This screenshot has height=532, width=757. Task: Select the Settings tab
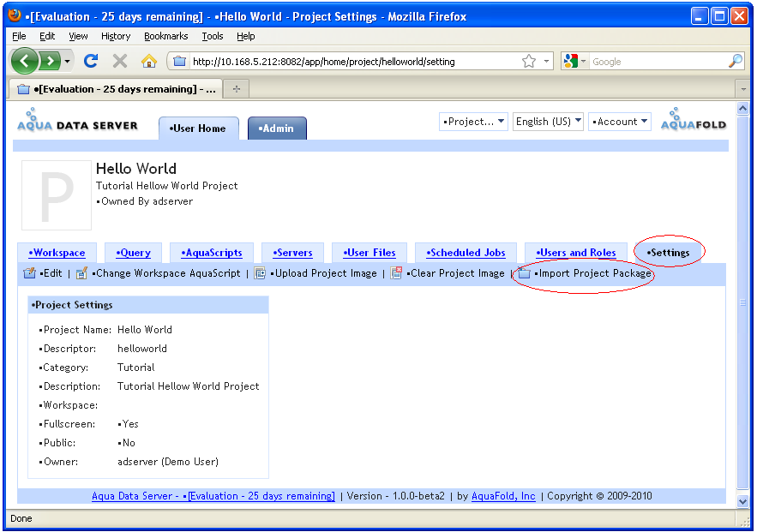point(668,253)
